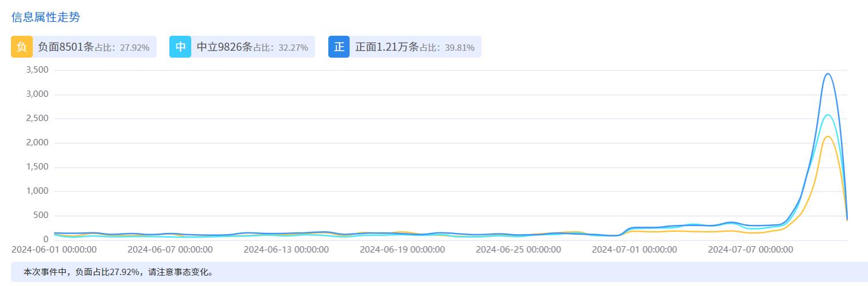Toggle the 负面8501条 series label
This screenshot has height=286, width=868.
coord(66,47)
